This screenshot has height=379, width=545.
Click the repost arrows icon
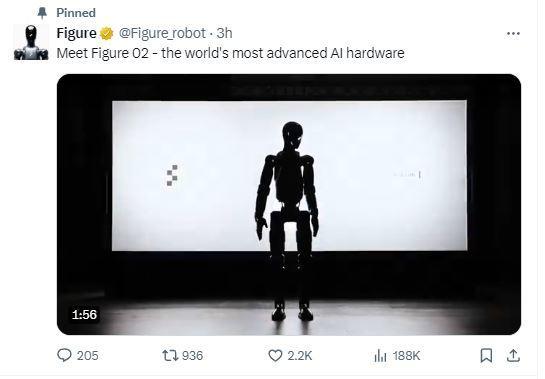coord(170,355)
